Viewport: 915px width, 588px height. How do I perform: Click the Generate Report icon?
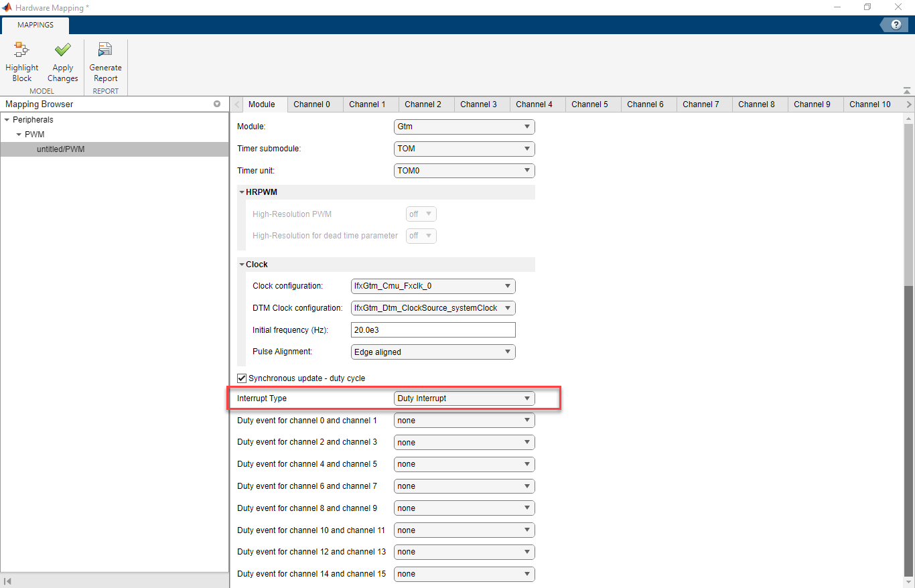coord(105,50)
